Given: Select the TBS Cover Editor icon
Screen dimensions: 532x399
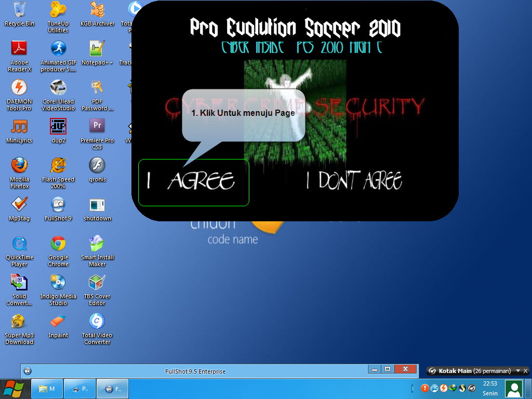Looking at the screenshot, I should (97, 290).
